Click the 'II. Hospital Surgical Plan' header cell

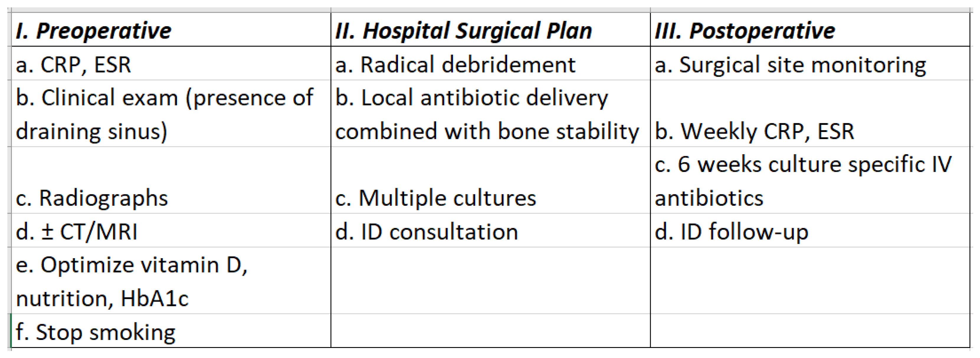coord(490,30)
